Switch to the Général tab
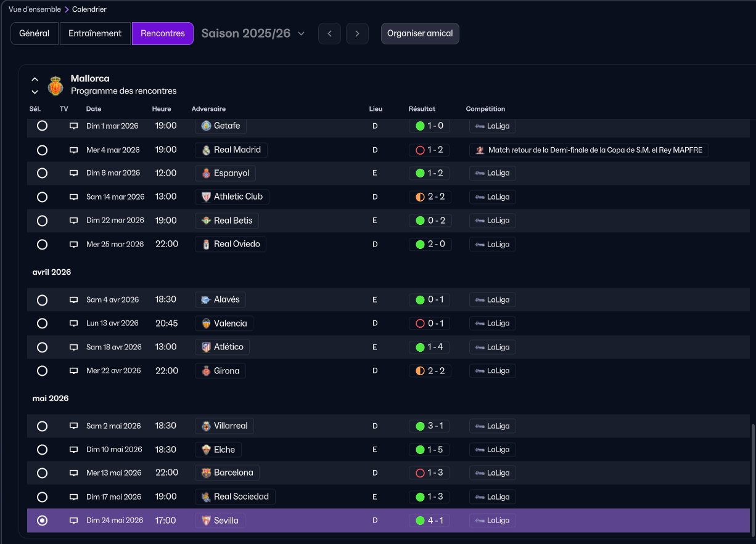Viewport: 756px width, 544px height. tap(35, 33)
